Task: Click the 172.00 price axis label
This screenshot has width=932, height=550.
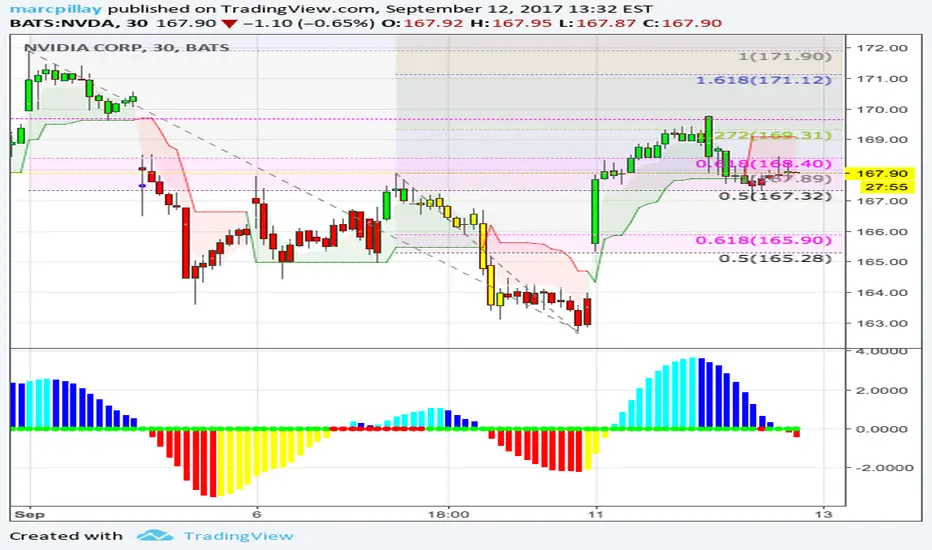Action: pyautogui.click(x=881, y=48)
